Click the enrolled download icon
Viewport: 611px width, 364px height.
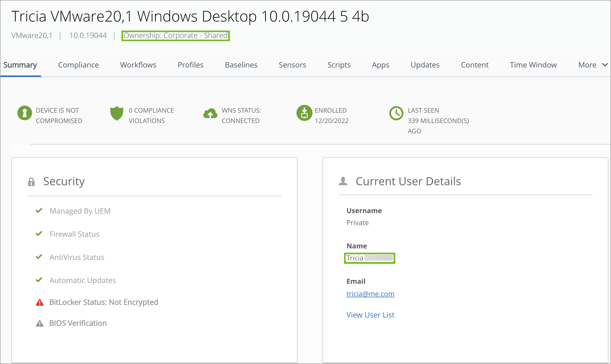click(x=304, y=113)
